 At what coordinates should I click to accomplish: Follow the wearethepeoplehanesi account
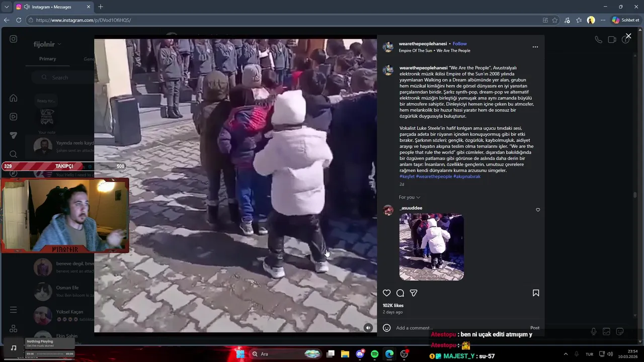(x=459, y=44)
